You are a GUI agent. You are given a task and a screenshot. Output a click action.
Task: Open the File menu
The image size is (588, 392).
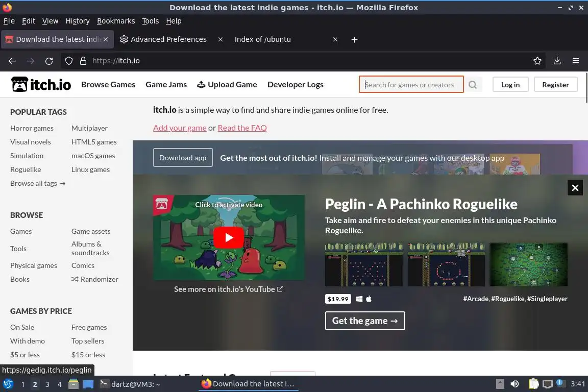9,21
